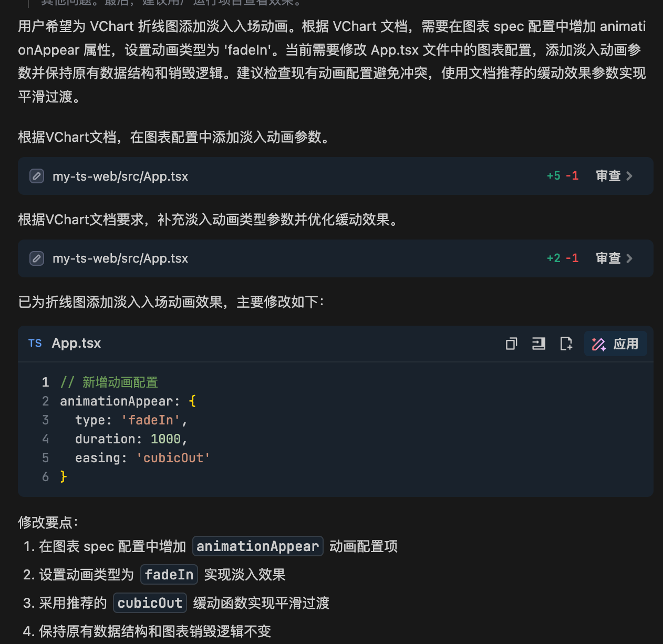Expand 审查 chevron on +2 -1 change
This screenshot has width=663, height=644.
(629, 258)
